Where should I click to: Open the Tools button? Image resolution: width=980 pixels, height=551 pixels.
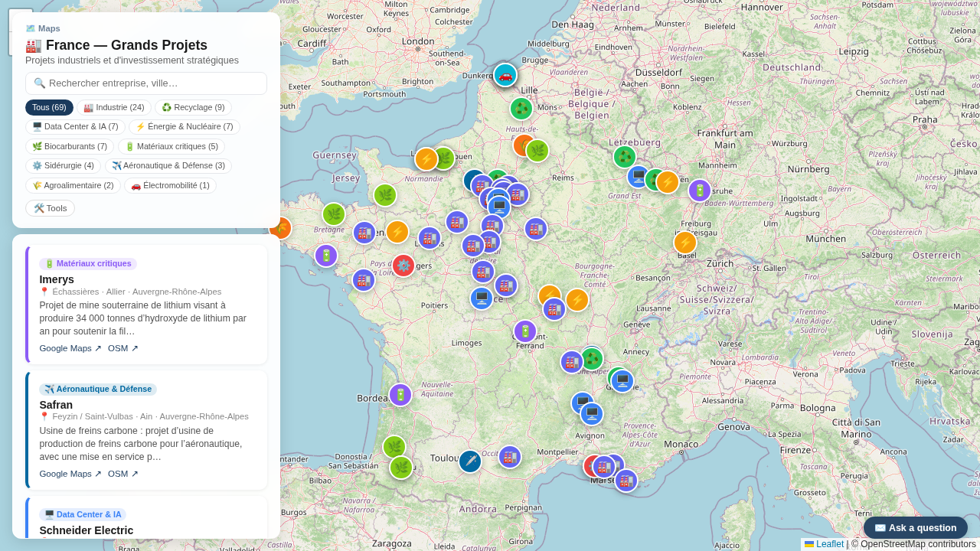click(x=51, y=208)
